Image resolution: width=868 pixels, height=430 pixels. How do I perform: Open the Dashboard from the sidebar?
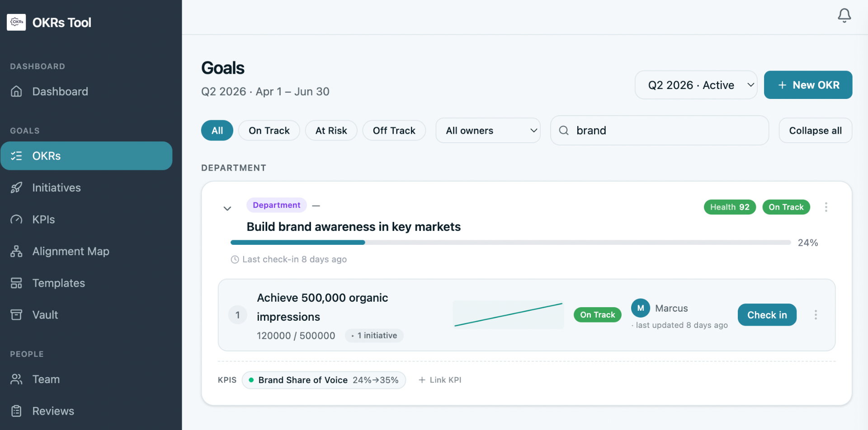(60, 91)
